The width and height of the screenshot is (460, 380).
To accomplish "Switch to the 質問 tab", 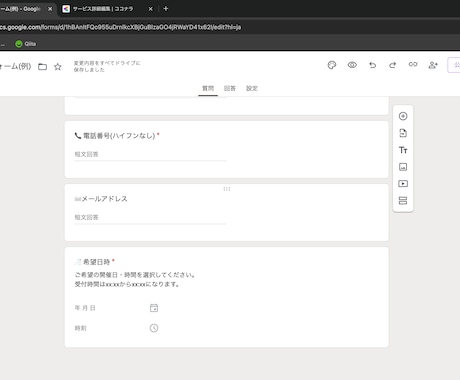I will [208, 88].
